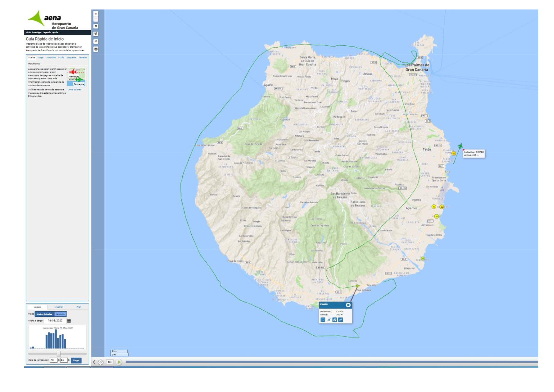Open playback settings gear icon
Viewport: 554px width, 392px height.
click(x=101, y=362)
